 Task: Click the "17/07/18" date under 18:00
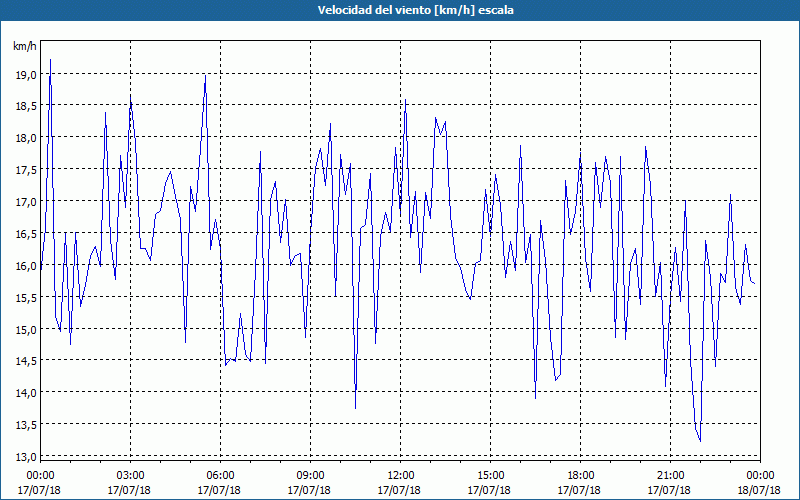(x=579, y=490)
